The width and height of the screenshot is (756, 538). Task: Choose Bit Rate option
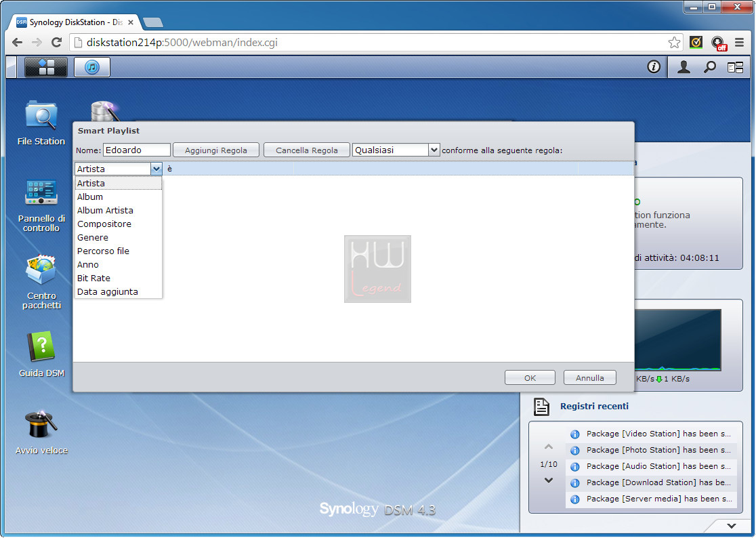(x=118, y=278)
